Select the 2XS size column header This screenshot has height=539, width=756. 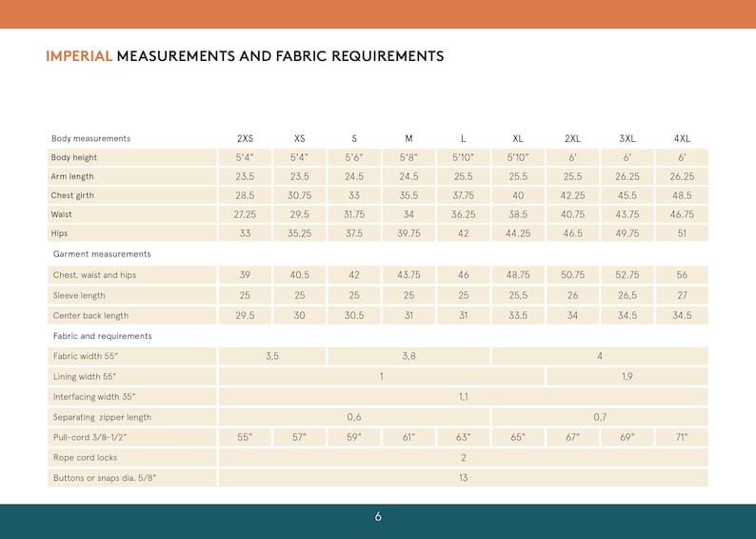[x=245, y=138]
